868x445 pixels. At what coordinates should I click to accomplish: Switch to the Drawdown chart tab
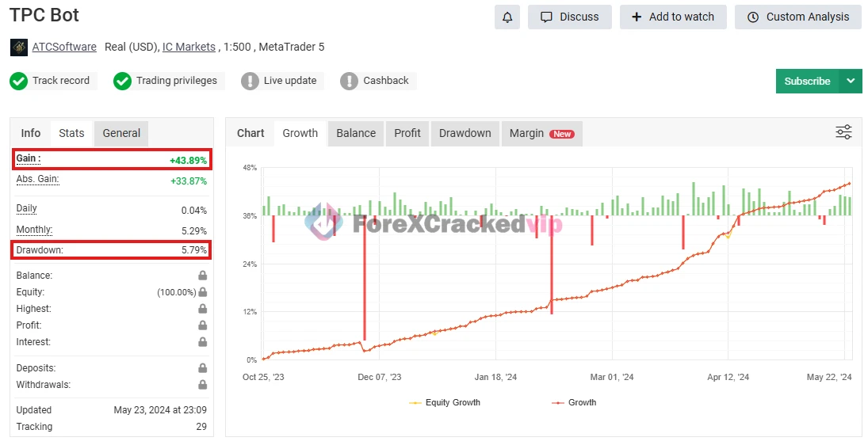tap(465, 133)
